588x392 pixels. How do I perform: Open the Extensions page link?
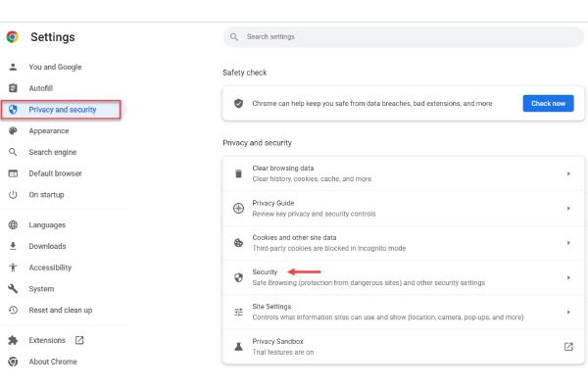pos(47,340)
